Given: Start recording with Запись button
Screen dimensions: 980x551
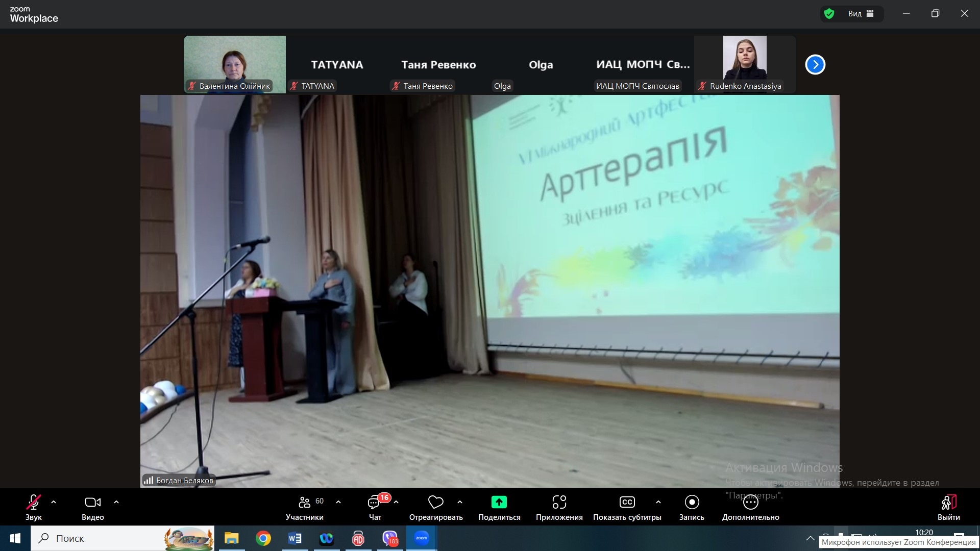Looking at the screenshot, I should (692, 503).
